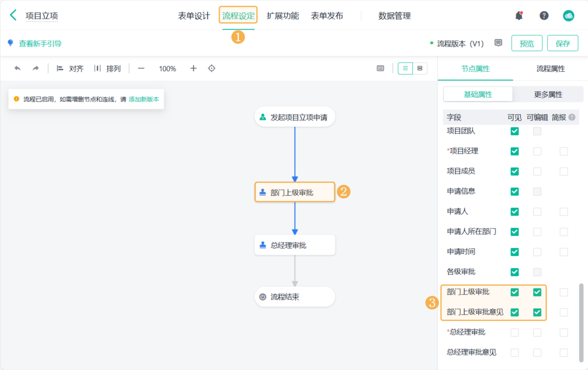Disable the 可见 checkbox for 项目团队

[514, 131]
